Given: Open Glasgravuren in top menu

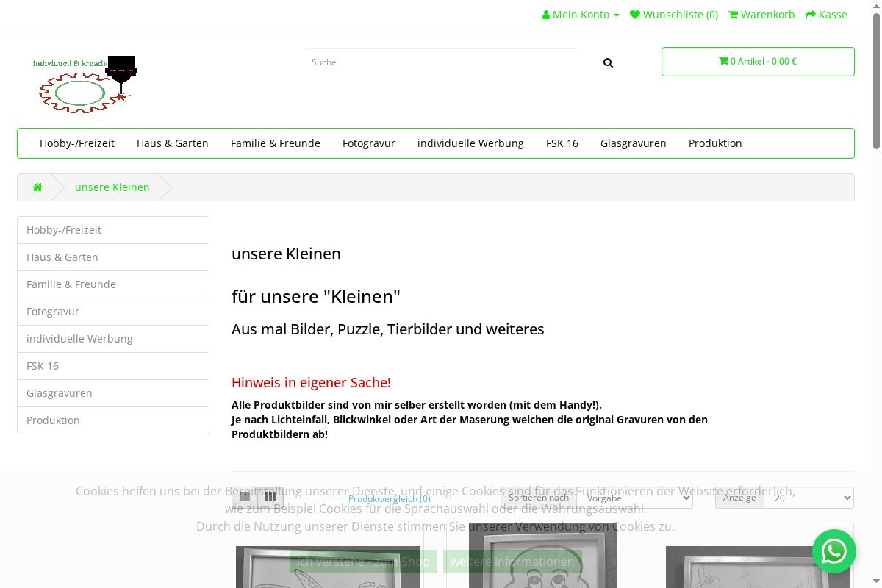Looking at the screenshot, I should tap(634, 143).
